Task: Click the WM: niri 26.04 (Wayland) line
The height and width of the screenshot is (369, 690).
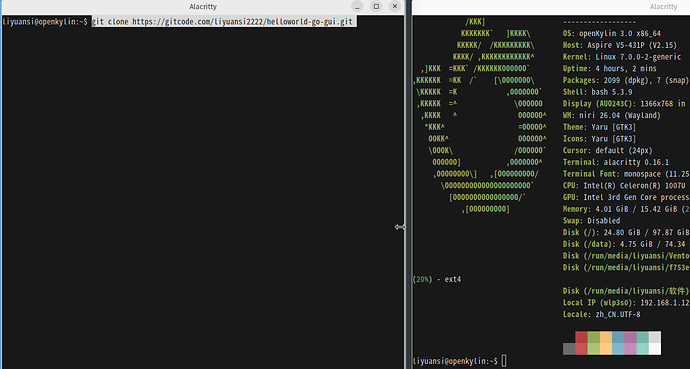Action: tap(612, 115)
